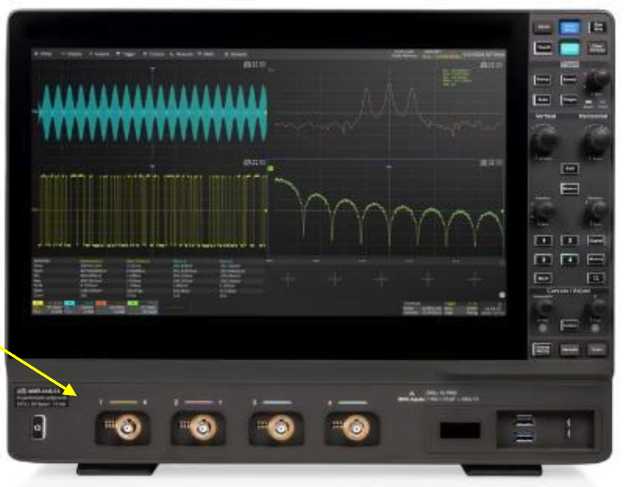Screen dimensions: 625x487
Task: Select the channel 4 BNC input connector
Action: [x=350, y=428]
